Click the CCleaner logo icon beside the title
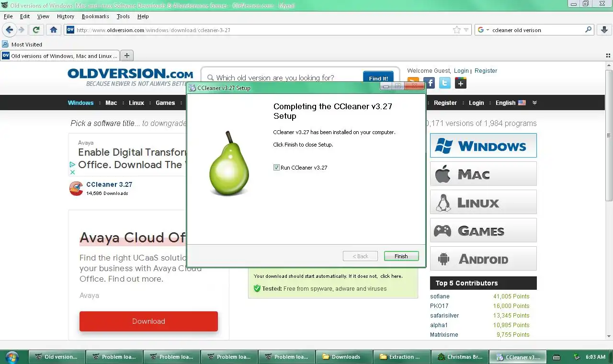Image resolution: width=613 pixels, height=364 pixels. click(x=76, y=189)
